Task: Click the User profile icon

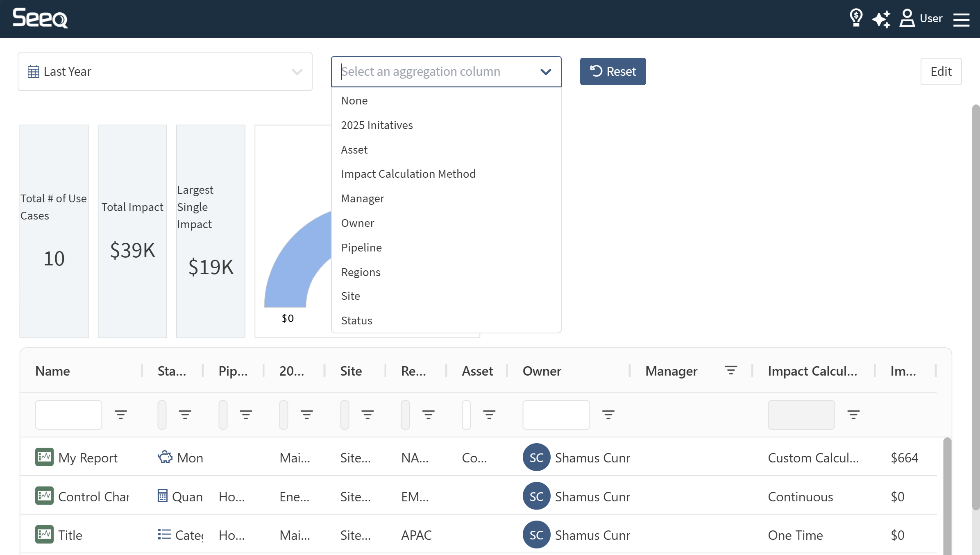Action: 907,18
